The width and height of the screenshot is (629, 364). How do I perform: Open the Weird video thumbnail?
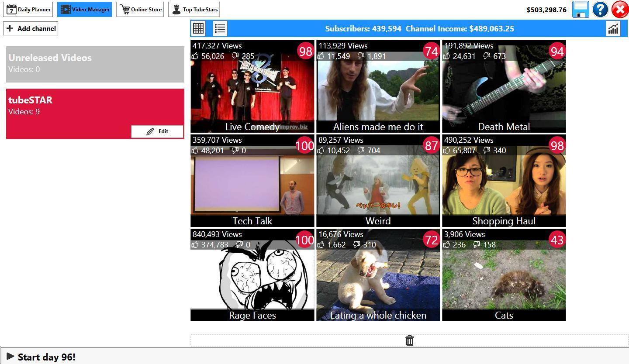[378, 181]
